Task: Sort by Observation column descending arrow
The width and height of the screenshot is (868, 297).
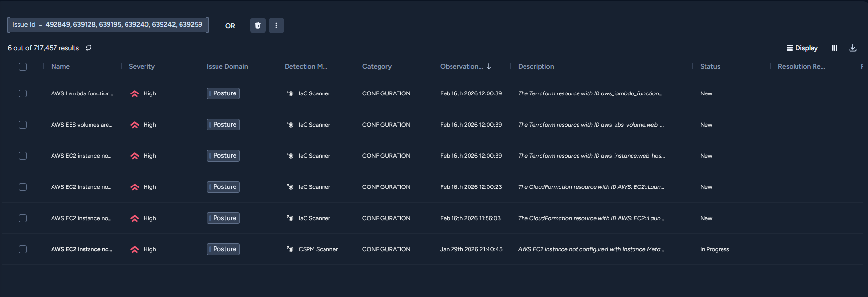Action: point(489,66)
